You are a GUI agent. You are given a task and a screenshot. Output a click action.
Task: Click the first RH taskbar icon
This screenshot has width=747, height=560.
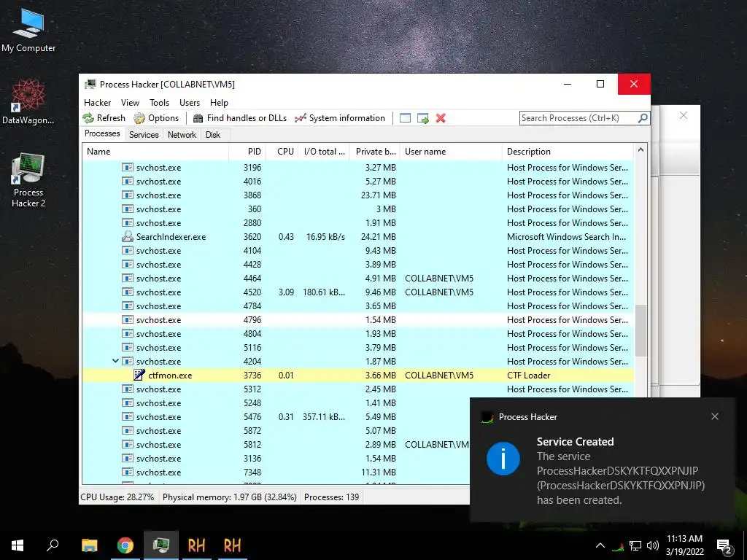[x=197, y=545]
